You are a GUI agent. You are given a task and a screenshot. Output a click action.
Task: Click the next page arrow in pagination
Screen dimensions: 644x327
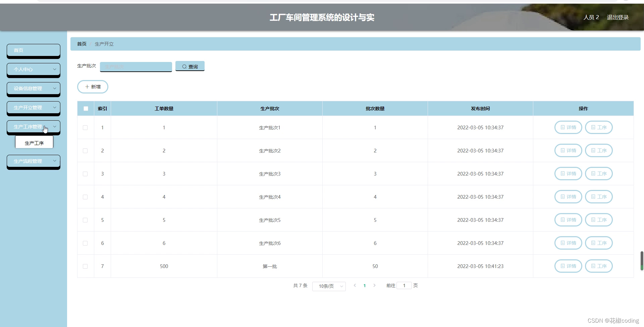[374, 285]
